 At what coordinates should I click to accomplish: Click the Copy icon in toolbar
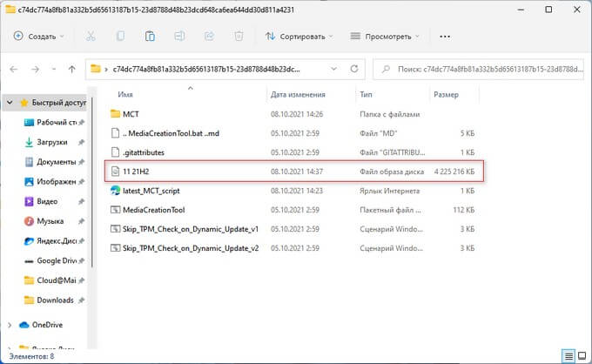click(x=120, y=37)
